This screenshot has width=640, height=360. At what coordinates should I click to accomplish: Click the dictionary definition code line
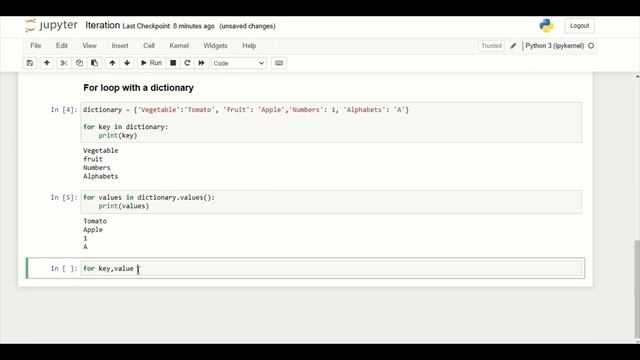(x=246, y=109)
